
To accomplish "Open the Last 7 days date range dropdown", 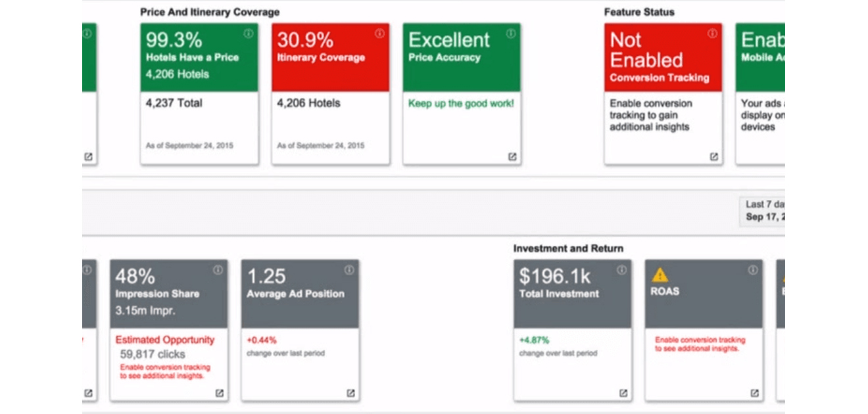I will 764,210.
